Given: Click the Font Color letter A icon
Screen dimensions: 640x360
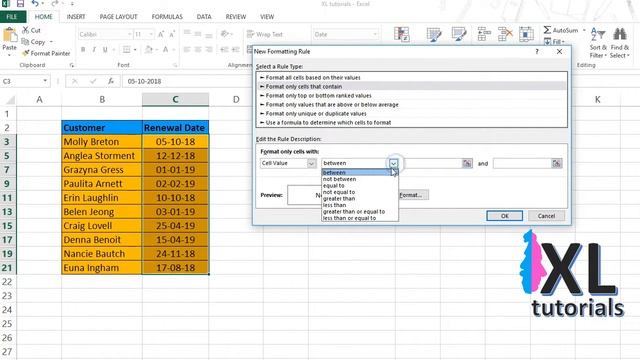Looking at the screenshot, I should coord(165,50).
